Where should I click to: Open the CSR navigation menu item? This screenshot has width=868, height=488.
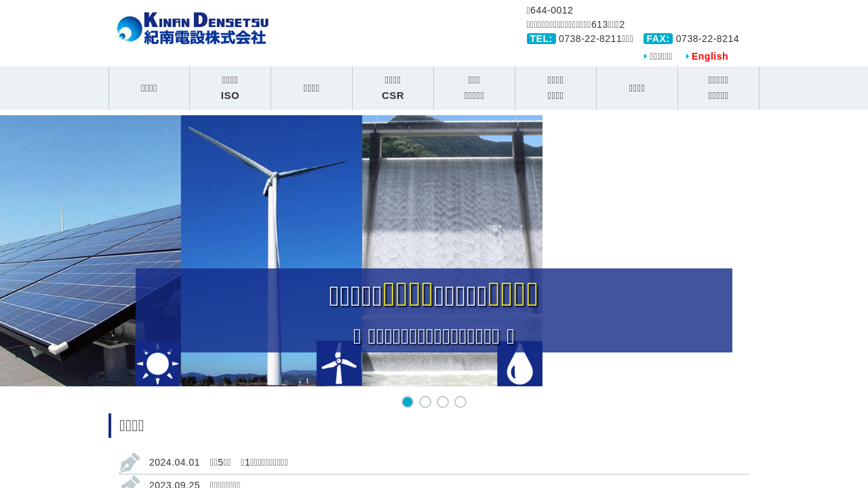pos(393,88)
